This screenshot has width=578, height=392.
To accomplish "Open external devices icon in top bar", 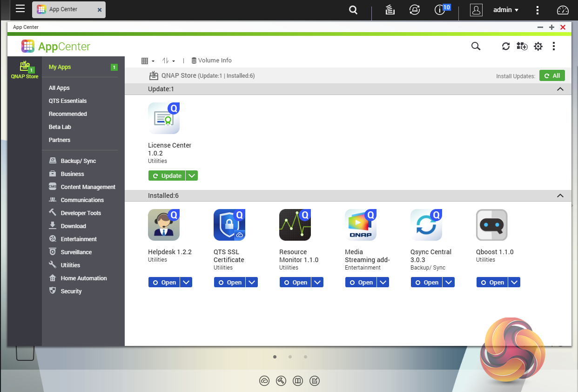I will (x=414, y=10).
